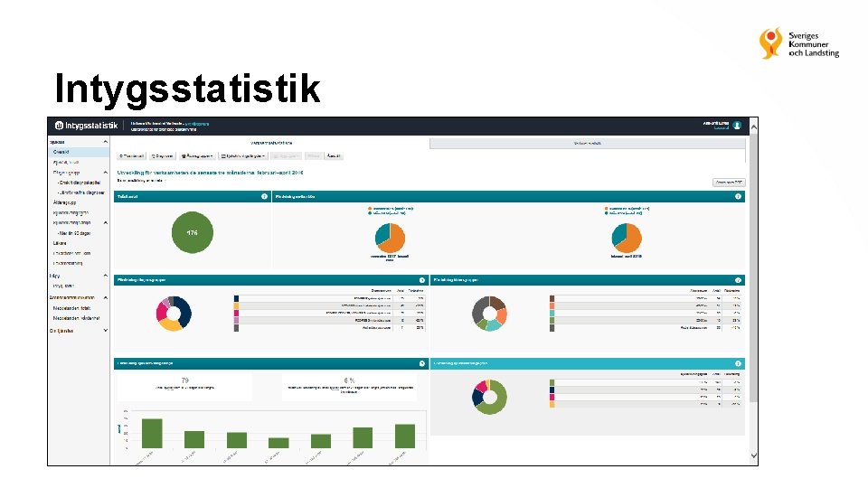This screenshot has height=488, width=868.
Task: Click the second filter toolbar button
Action: (163, 156)
